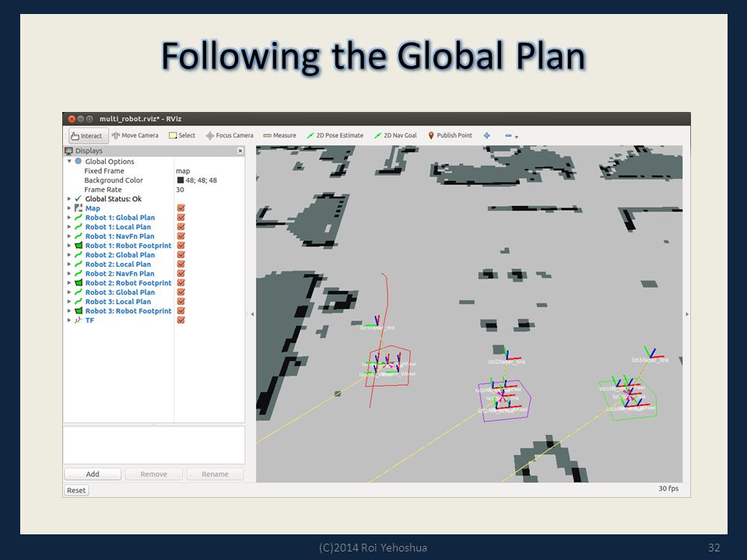Disable the TF display checkbox

(181, 320)
